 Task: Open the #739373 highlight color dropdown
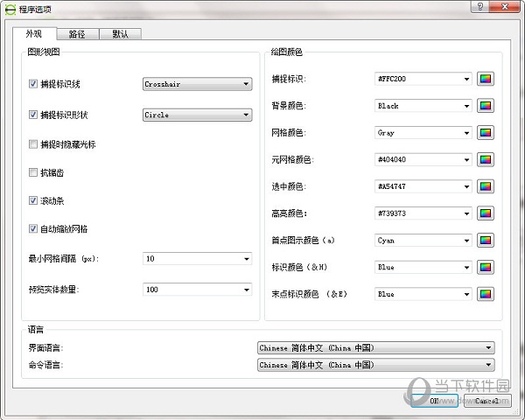[423, 213]
